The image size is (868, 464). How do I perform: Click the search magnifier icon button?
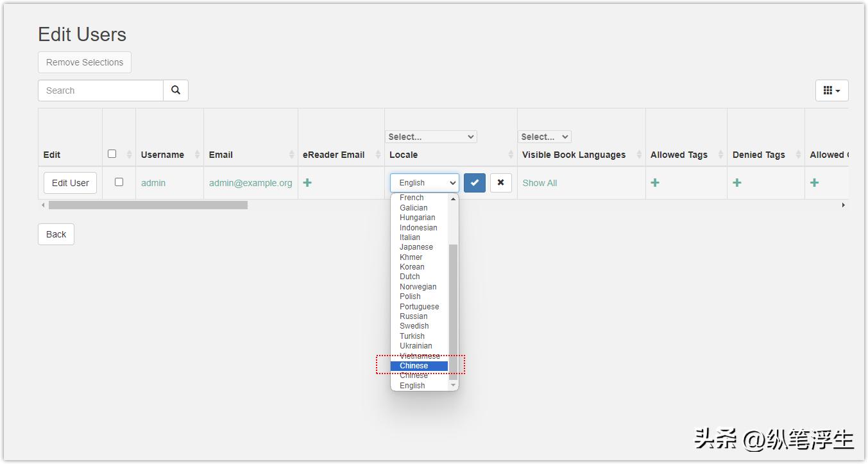tap(176, 90)
